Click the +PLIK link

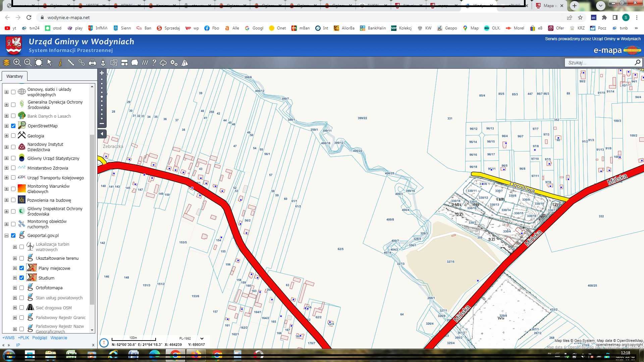coord(23,338)
